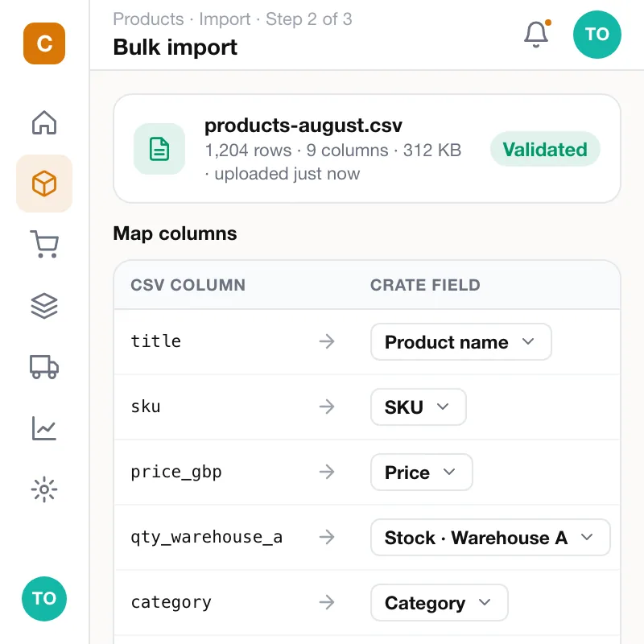Click the 'title' CSV column cell
This screenshot has height=644, width=644.
[x=156, y=341]
